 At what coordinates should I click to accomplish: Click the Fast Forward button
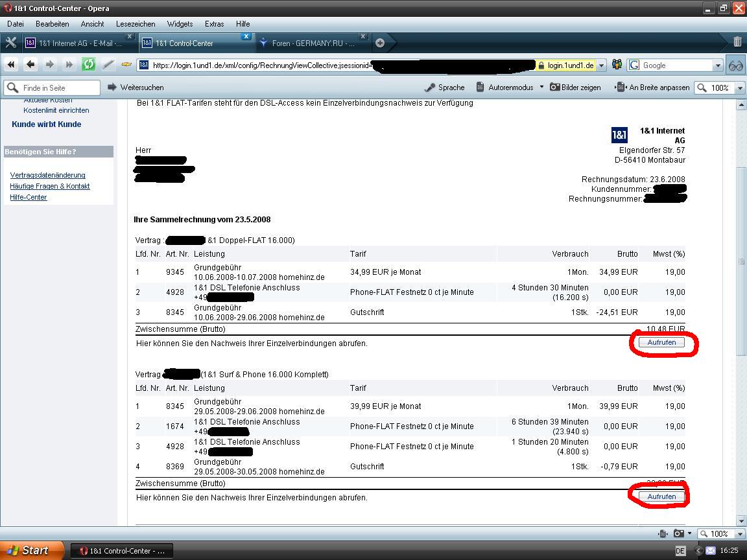click(x=69, y=64)
